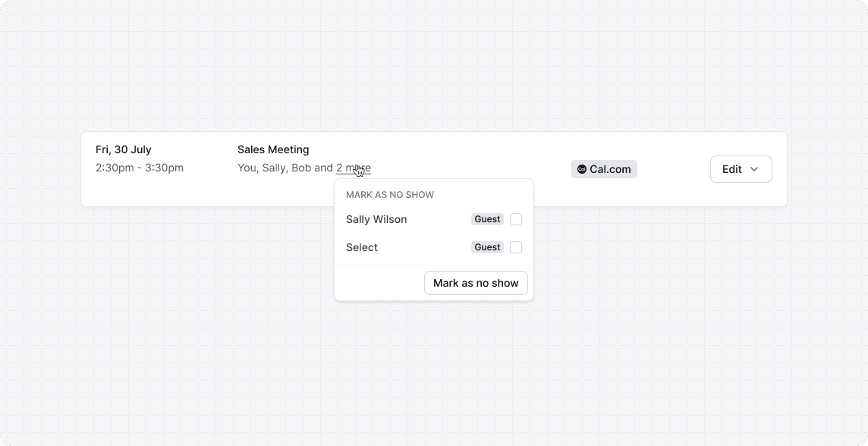Click the 'You, Sally, Bob' attendee text
The image size is (868, 446).
click(274, 168)
